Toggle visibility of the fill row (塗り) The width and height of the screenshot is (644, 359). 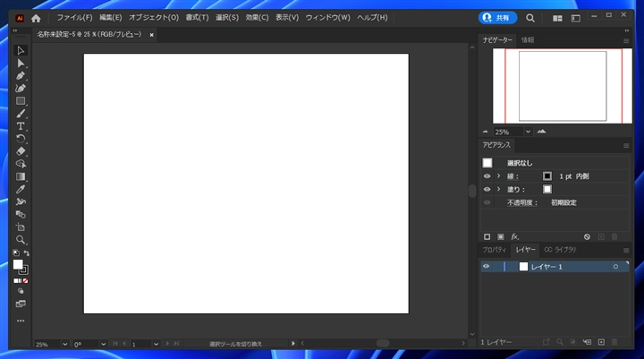[x=487, y=189]
